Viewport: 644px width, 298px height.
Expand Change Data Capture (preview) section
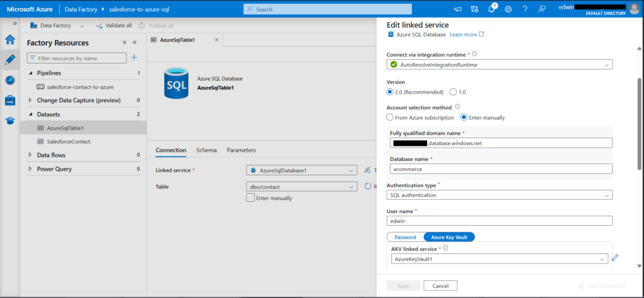30,100
